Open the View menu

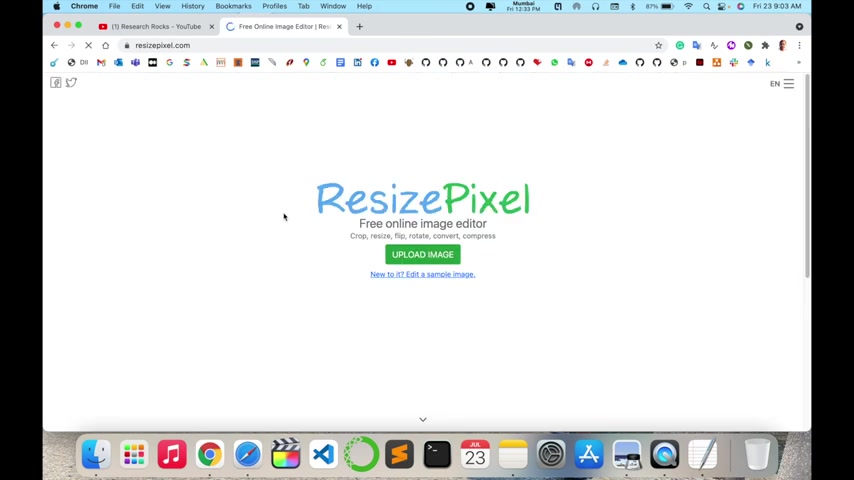point(162,6)
